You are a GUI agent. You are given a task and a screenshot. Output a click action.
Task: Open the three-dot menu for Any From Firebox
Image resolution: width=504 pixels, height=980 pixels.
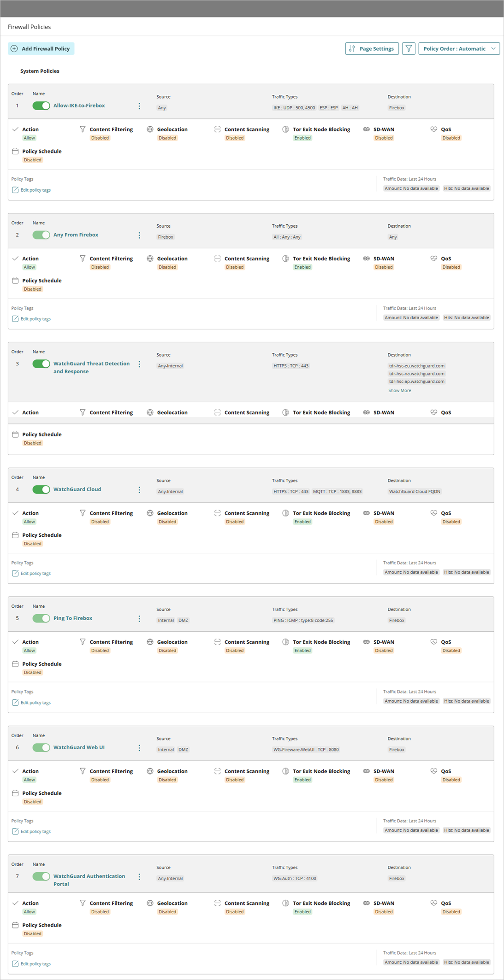(x=139, y=235)
